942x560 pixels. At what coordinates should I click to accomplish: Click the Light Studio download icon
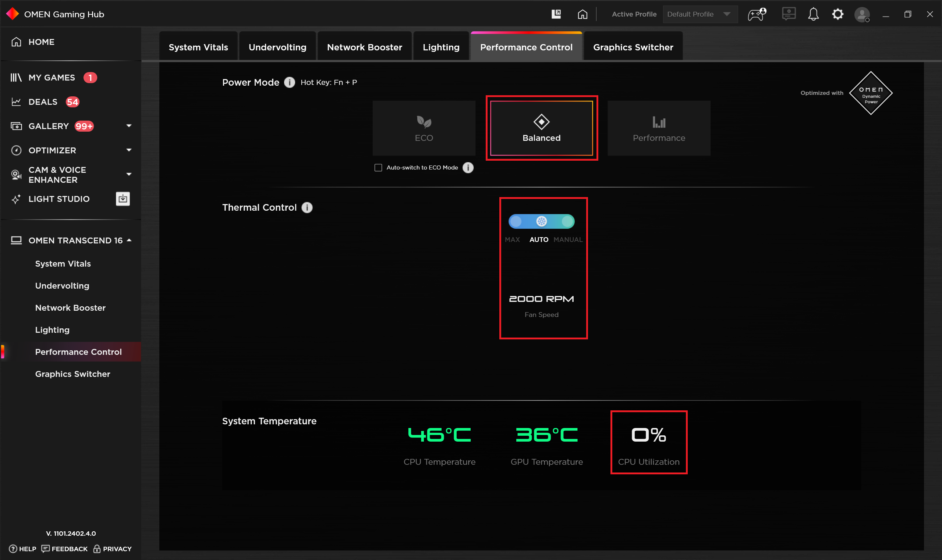[123, 199]
